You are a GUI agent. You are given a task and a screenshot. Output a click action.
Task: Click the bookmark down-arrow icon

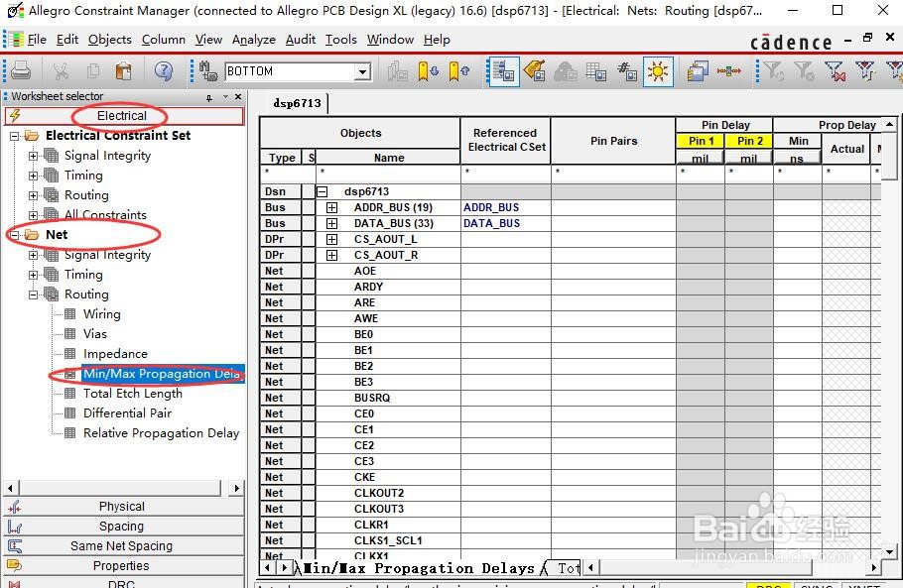pyautogui.click(x=428, y=71)
